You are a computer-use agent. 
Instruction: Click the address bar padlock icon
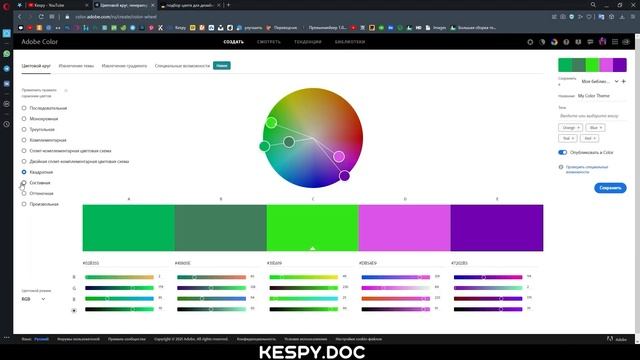(x=67, y=17)
